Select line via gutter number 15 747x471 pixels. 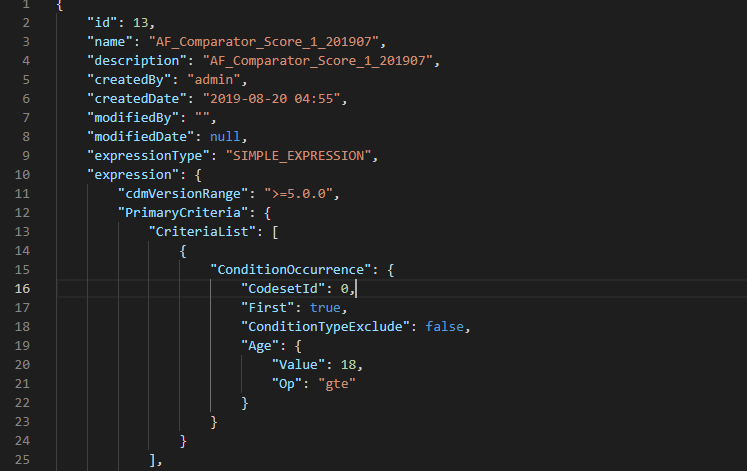22,270
